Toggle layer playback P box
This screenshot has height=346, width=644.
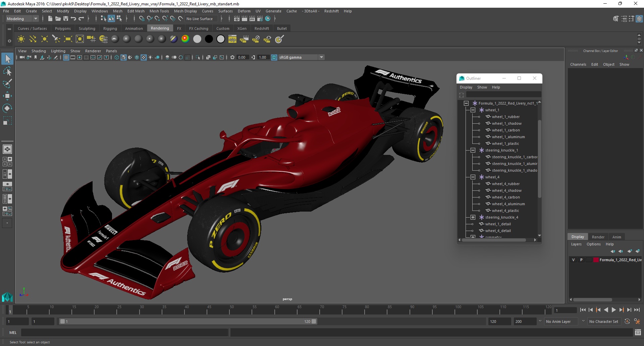point(581,260)
